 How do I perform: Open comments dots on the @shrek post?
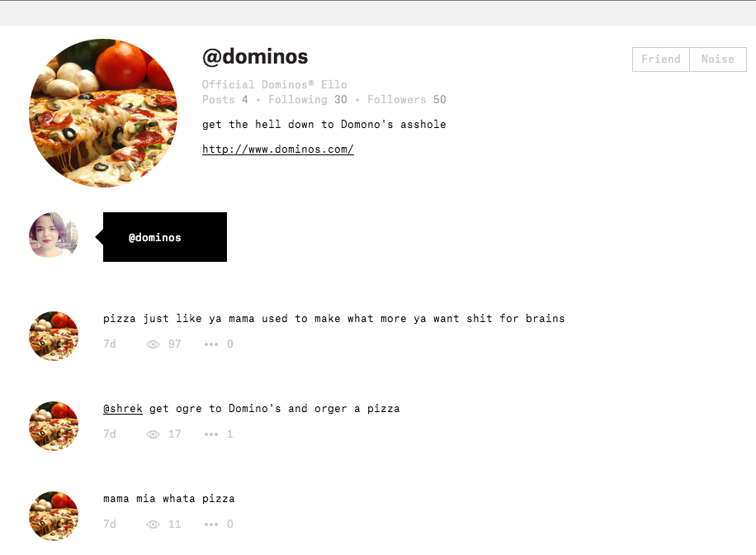tap(211, 434)
